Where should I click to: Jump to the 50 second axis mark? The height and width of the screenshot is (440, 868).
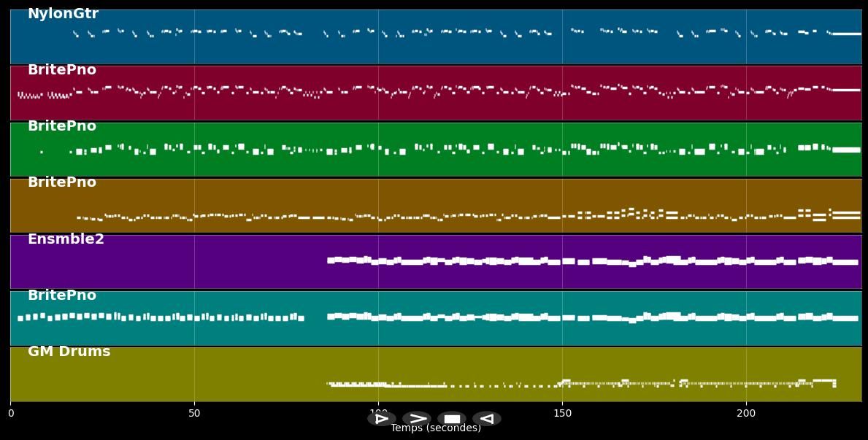194,414
